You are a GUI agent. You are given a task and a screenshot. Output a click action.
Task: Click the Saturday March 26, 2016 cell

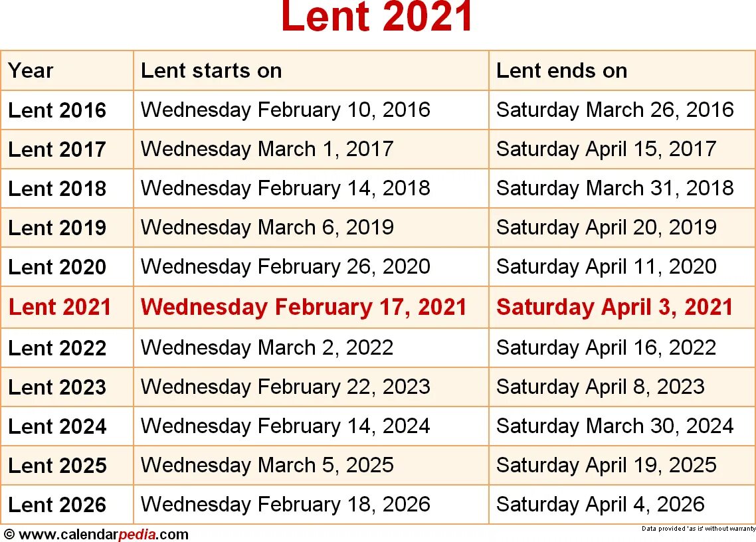(614, 110)
